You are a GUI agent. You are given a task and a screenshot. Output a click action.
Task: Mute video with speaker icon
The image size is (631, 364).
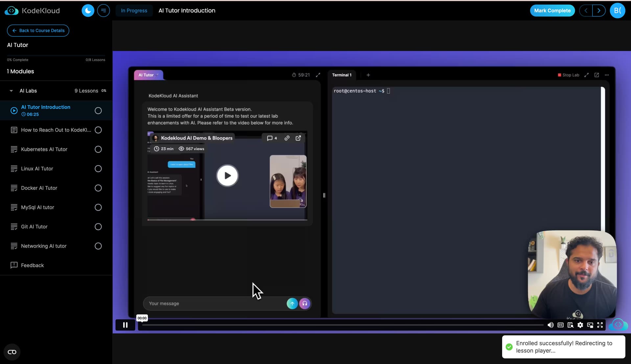pyautogui.click(x=550, y=325)
